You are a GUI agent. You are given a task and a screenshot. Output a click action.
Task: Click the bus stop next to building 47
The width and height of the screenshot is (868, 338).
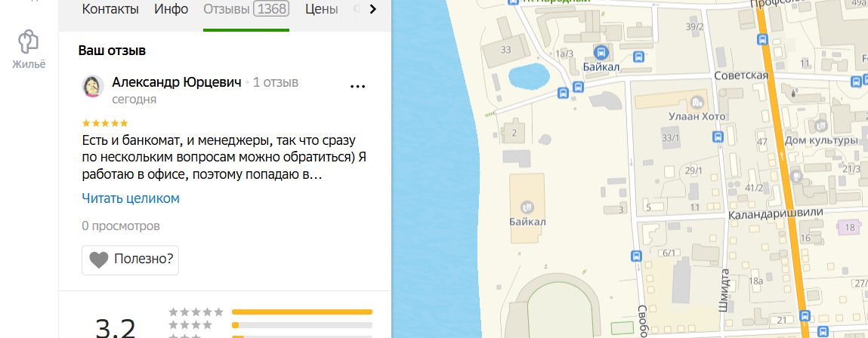pos(718,137)
